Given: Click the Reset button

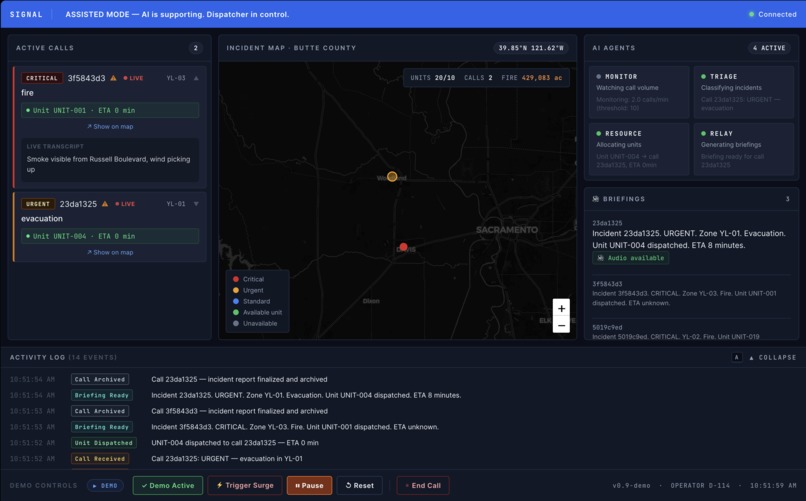Looking at the screenshot, I should click(360, 486).
